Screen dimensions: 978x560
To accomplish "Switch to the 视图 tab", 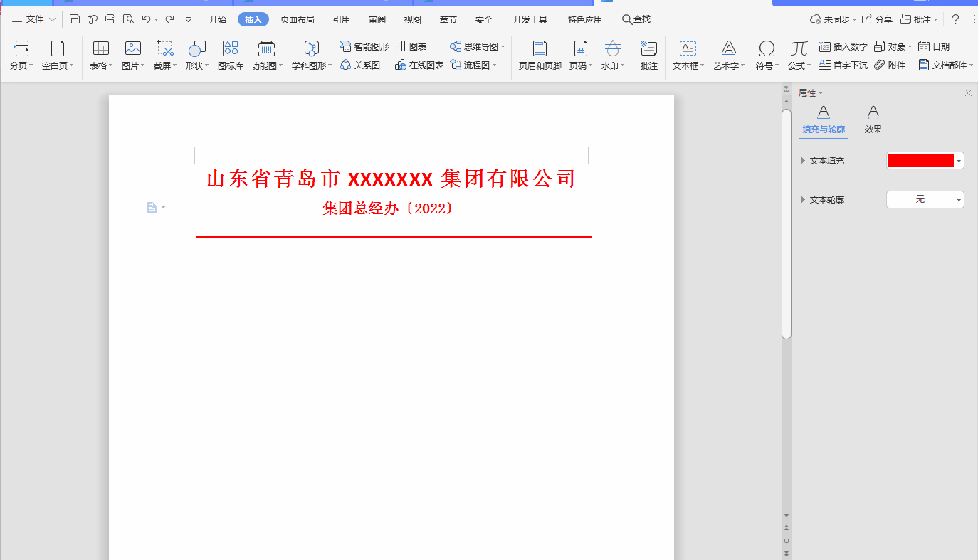I will tap(413, 19).
